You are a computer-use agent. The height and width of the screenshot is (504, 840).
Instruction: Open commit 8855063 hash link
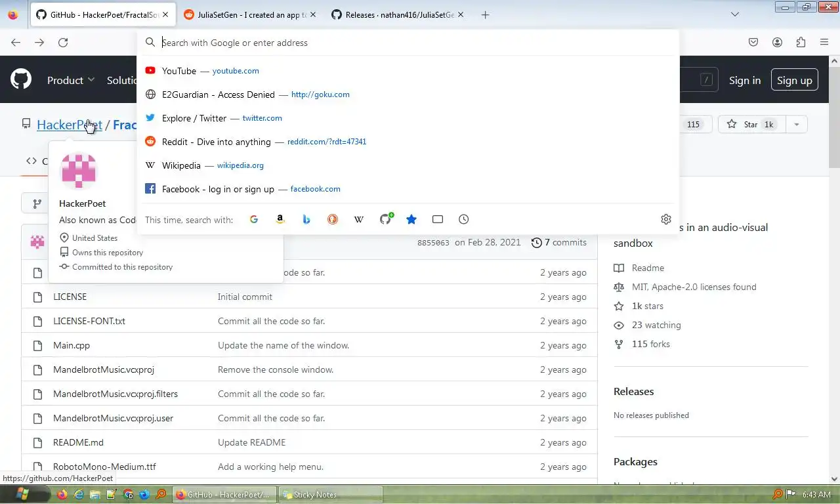pos(433,243)
